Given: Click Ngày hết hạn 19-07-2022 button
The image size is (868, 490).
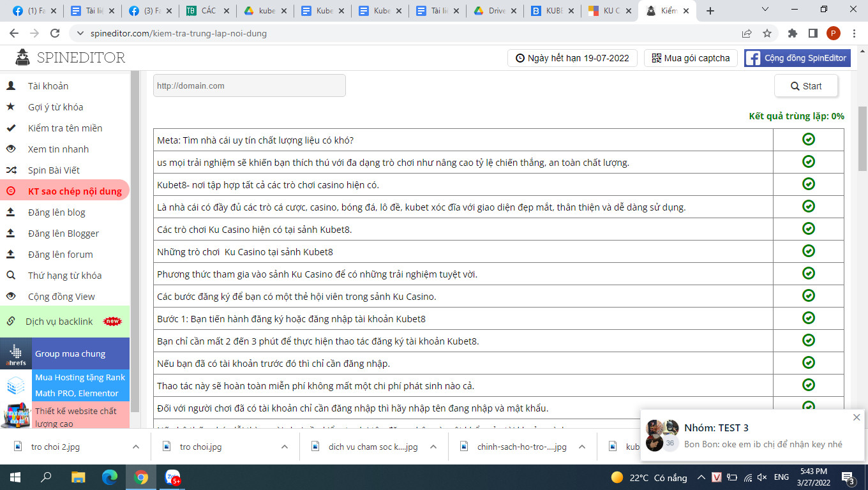Looking at the screenshot, I should tap(572, 58).
